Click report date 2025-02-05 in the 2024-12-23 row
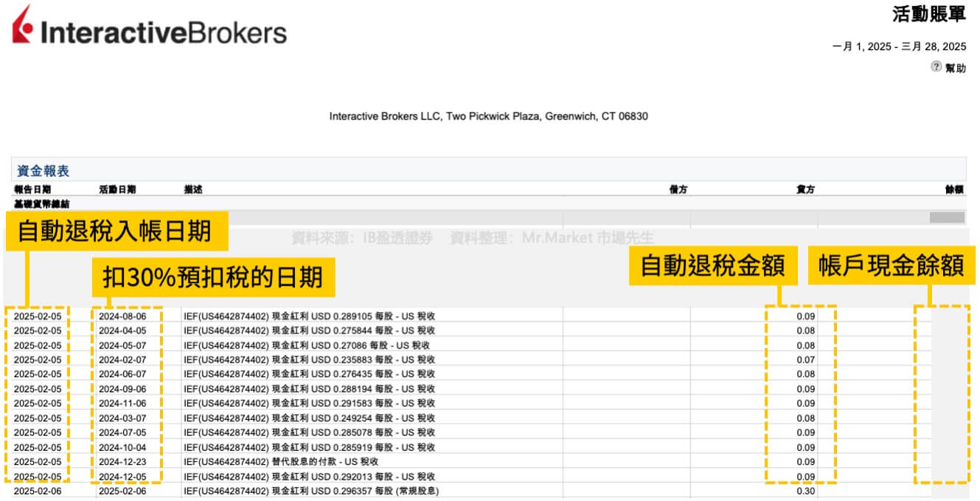 coord(38,462)
